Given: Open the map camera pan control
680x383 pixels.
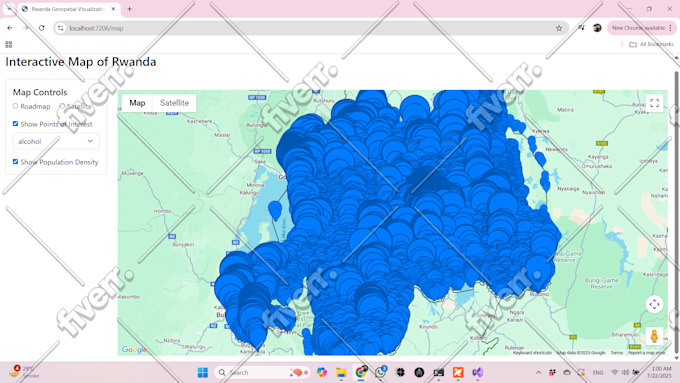Looking at the screenshot, I should [654, 304].
